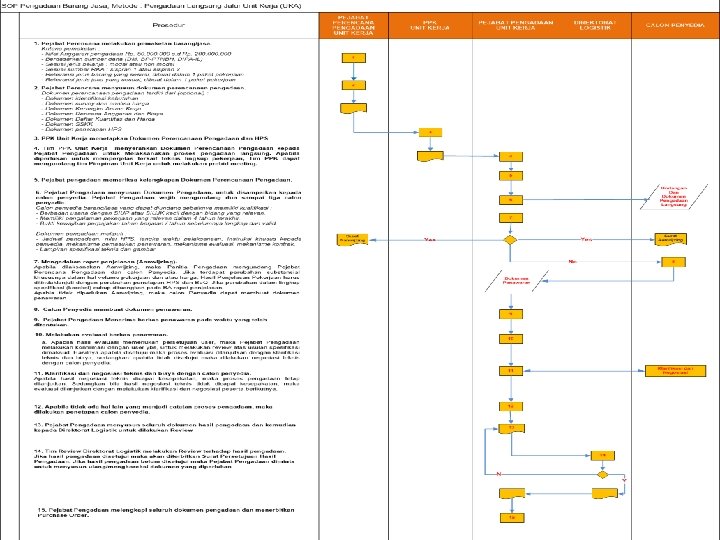This screenshot has height=540, width=720.
Task: Click the step 11 flowchart box
Action: tap(511, 371)
